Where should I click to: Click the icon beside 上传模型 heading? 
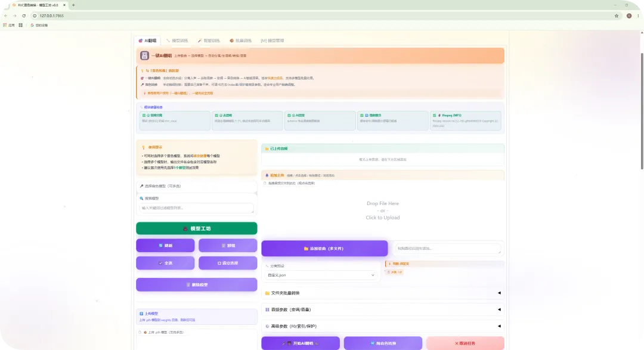click(x=141, y=314)
